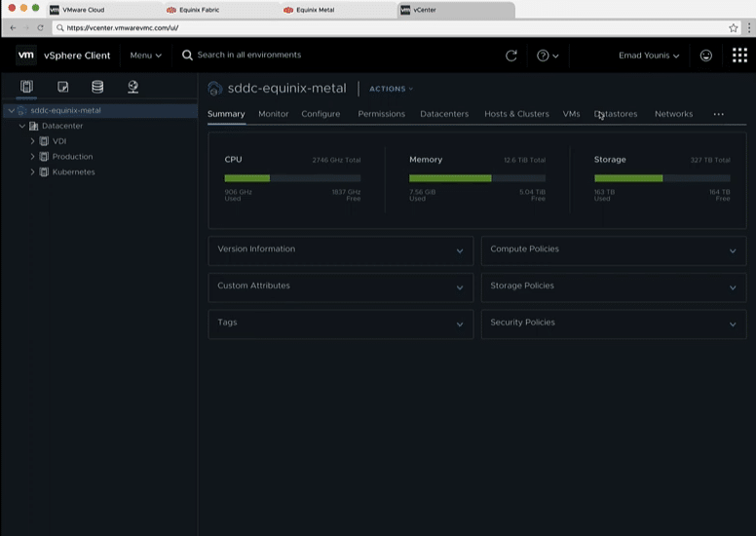Open browser options menu at right edge
This screenshot has width=756, height=536.
click(749, 28)
